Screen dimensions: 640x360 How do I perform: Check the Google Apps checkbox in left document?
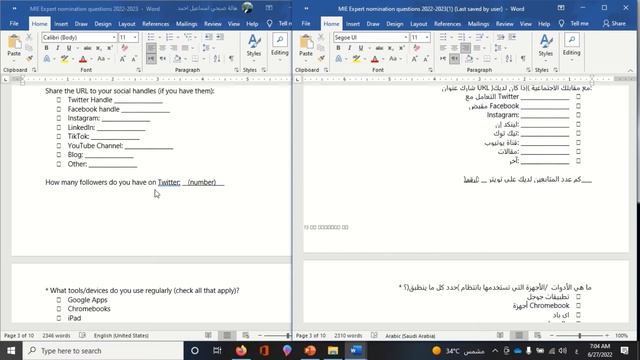point(59,300)
